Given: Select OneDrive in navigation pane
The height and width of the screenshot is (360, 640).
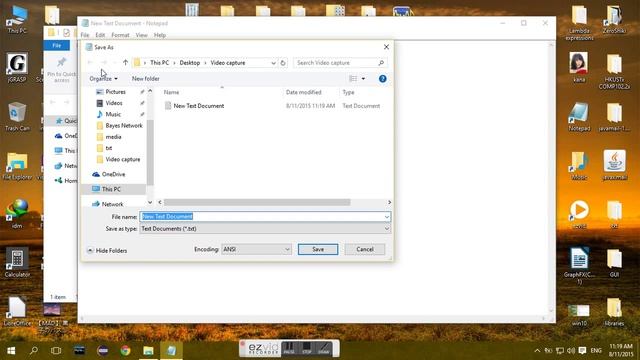Looking at the screenshot, I should (x=113, y=174).
